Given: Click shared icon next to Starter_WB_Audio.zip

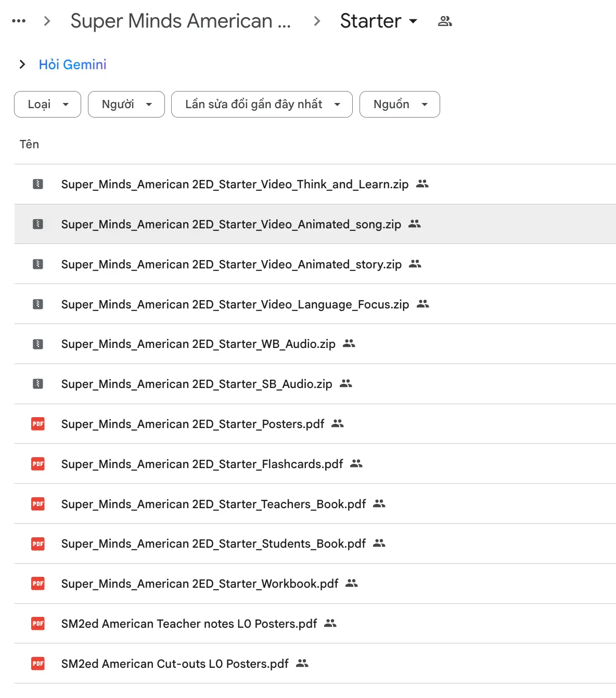Looking at the screenshot, I should (349, 344).
